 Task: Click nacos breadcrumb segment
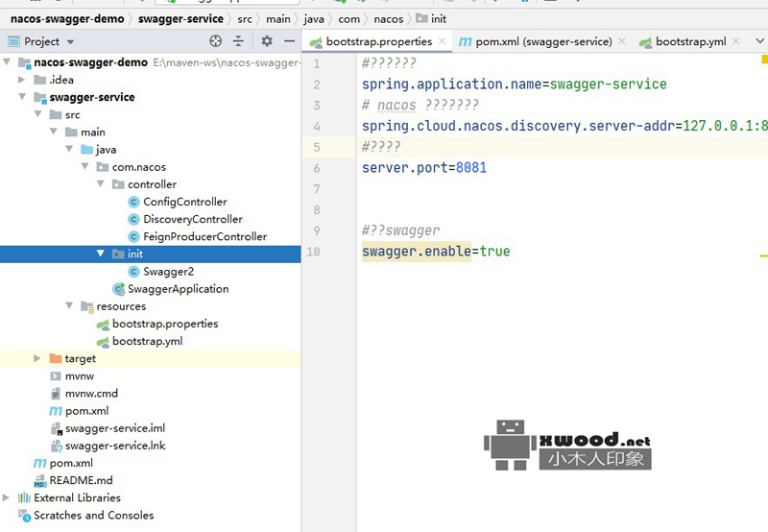coord(389,19)
